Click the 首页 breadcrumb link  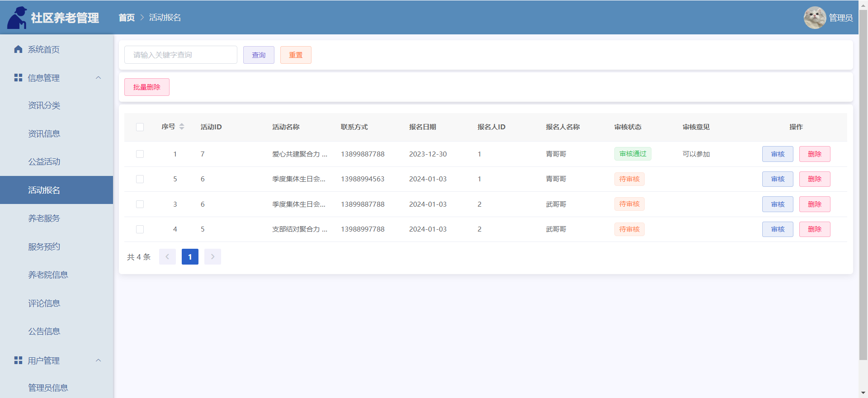[x=127, y=18]
